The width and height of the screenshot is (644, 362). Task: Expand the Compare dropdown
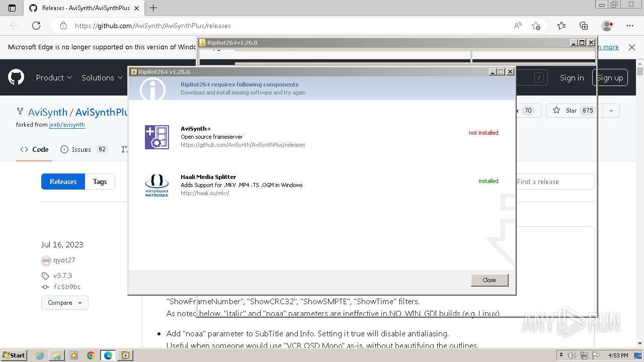click(x=65, y=303)
